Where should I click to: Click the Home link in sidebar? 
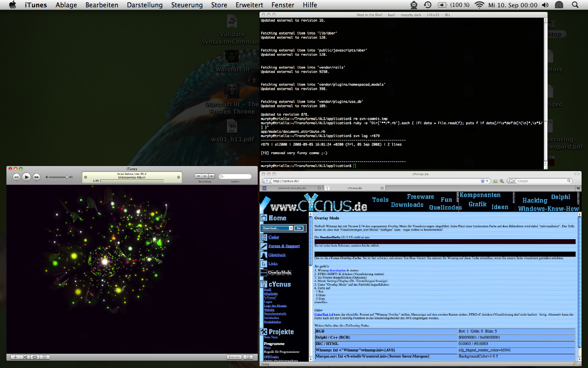click(x=277, y=218)
